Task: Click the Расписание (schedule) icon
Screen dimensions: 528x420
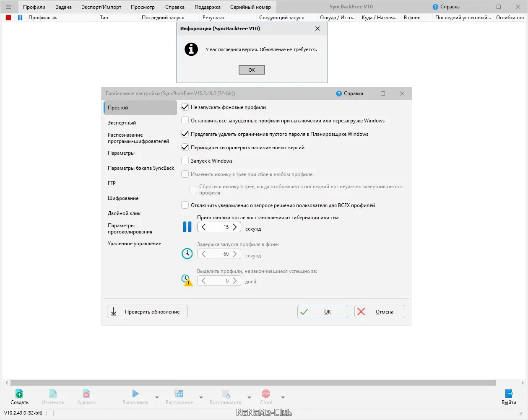Action: 179,393
